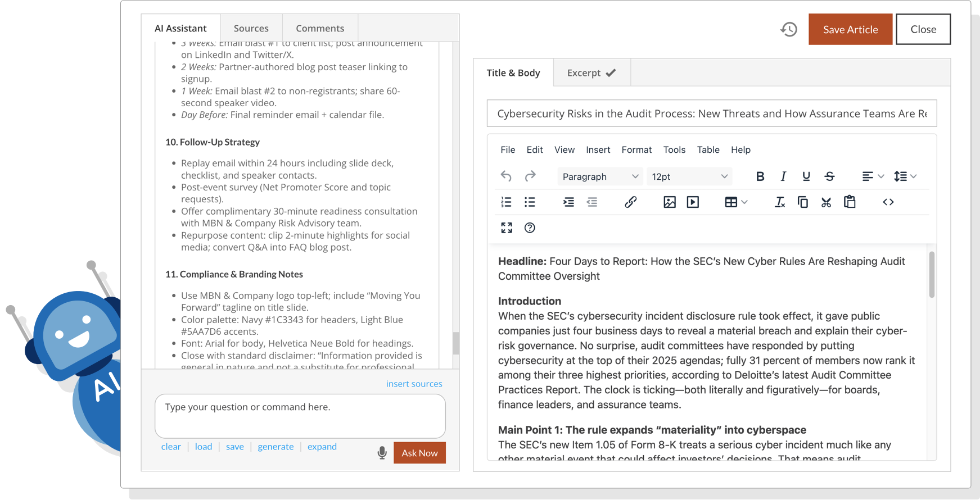Enter fullscreen editor mode
This screenshot has width=980, height=500.
(x=507, y=228)
